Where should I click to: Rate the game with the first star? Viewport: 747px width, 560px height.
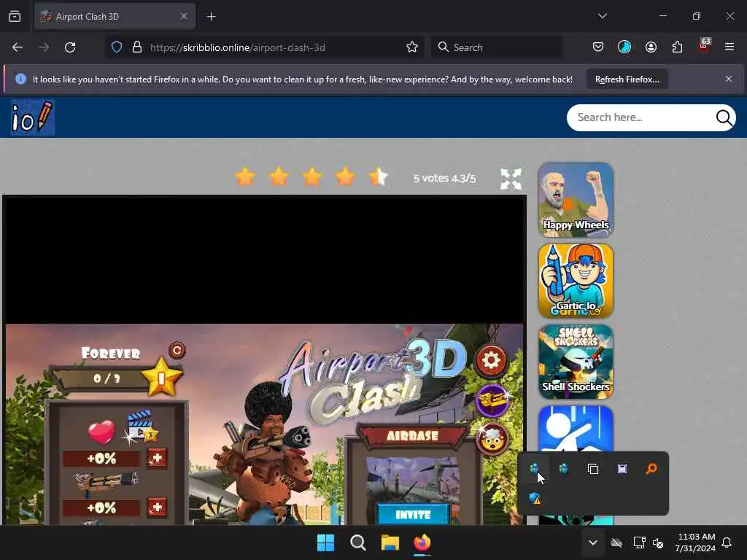click(245, 178)
